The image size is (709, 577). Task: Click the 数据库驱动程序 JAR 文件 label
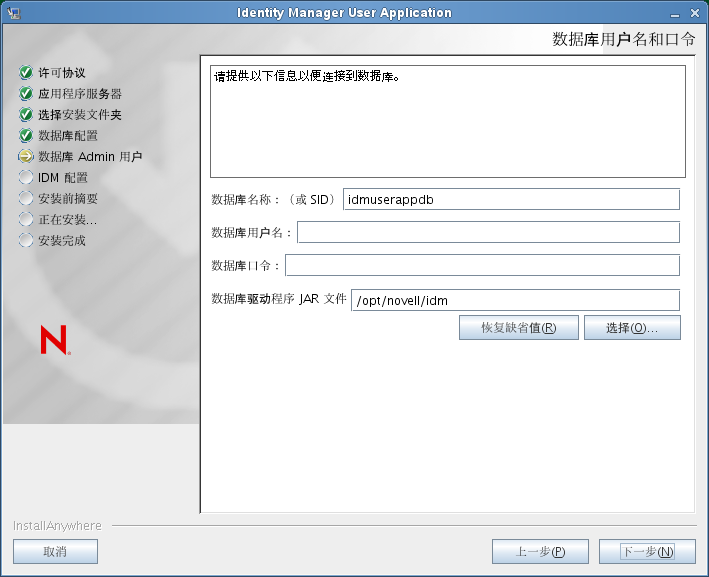coord(279,298)
